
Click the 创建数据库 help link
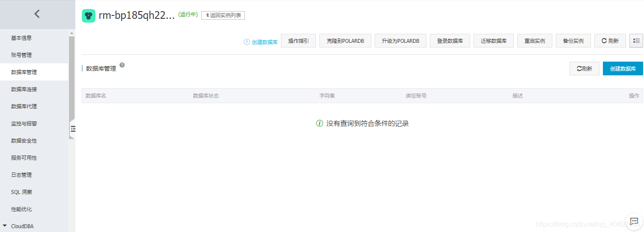(265, 42)
